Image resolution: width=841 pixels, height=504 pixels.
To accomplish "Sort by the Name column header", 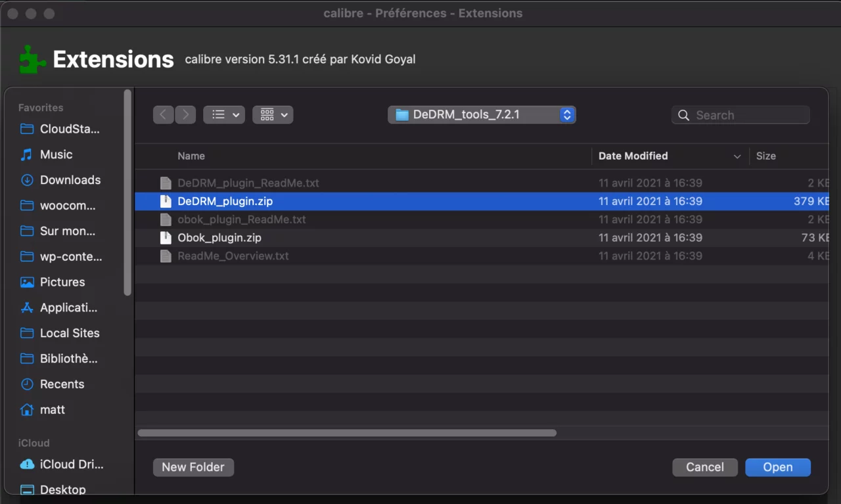I will coord(191,156).
